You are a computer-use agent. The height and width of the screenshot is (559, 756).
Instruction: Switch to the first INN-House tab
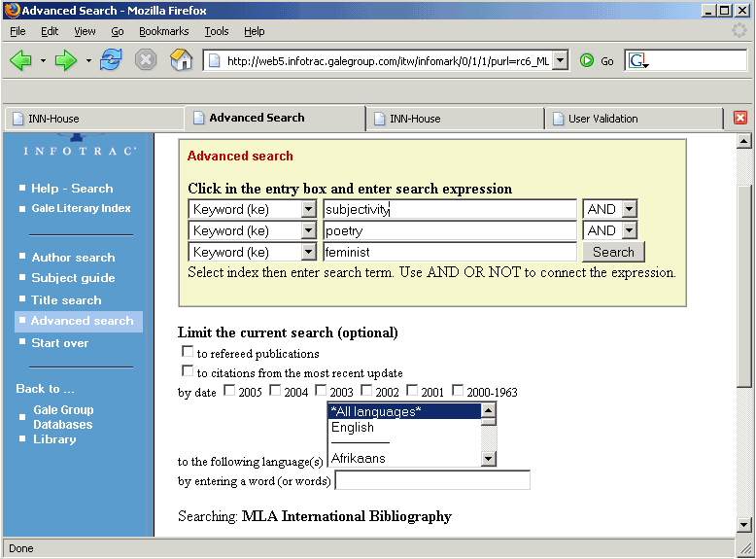tap(94, 119)
